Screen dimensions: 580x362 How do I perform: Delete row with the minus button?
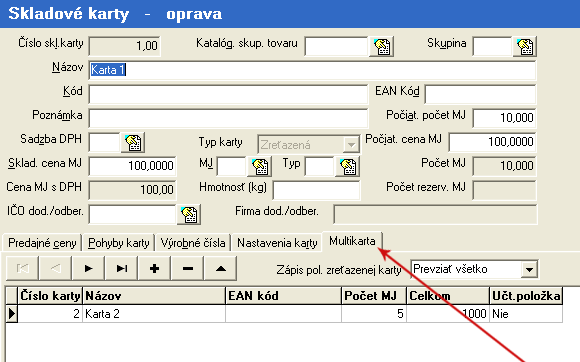coord(188,268)
